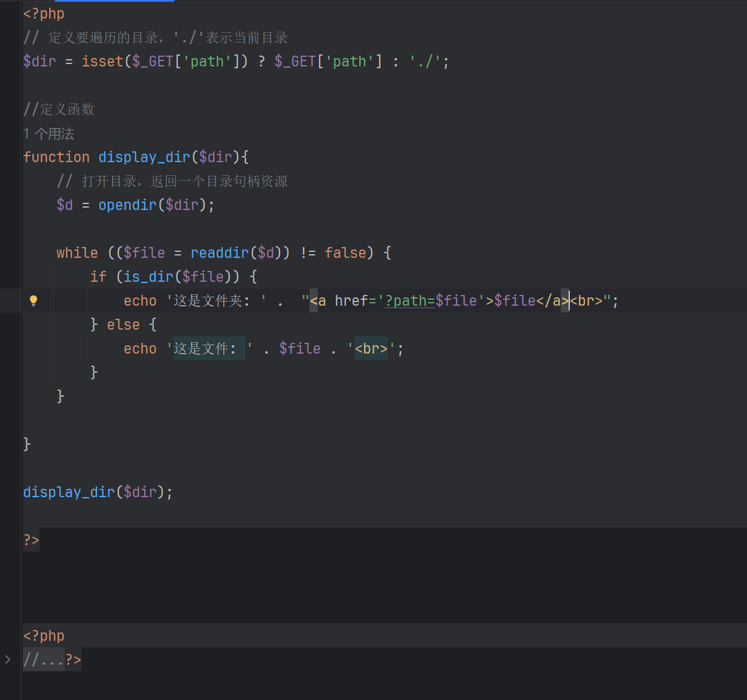The width and height of the screenshot is (747, 700).
Task: Click the 'readdir' function call
Action: (220, 252)
